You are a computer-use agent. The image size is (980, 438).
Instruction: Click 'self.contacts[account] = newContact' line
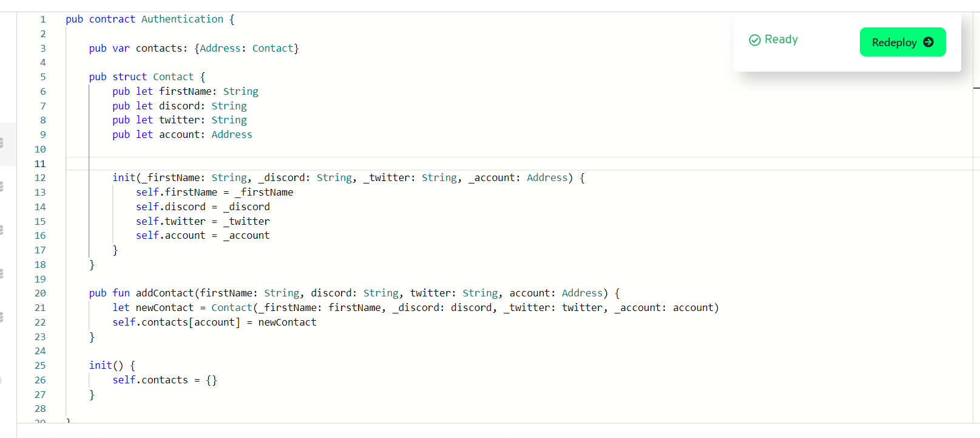[x=214, y=323]
